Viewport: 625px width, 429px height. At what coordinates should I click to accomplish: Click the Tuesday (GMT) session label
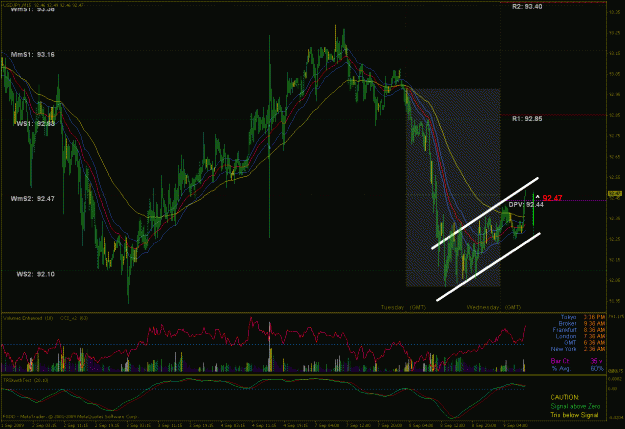point(403,307)
